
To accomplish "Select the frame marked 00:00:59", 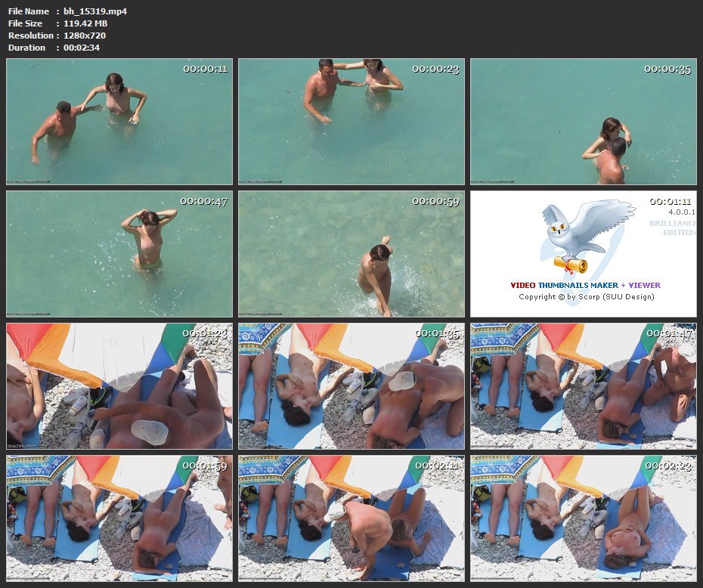I will [351, 254].
